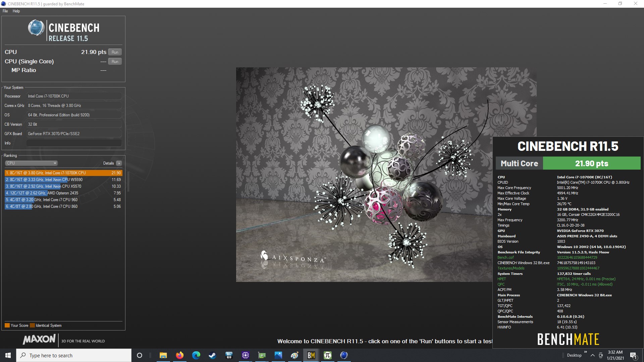Open the green graphics card taskbar app
Image resolution: width=644 pixels, height=362 pixels.
262,355
